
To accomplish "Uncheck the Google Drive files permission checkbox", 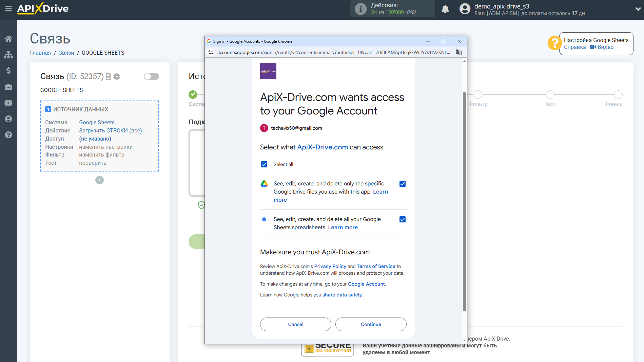I will (402, 184).
